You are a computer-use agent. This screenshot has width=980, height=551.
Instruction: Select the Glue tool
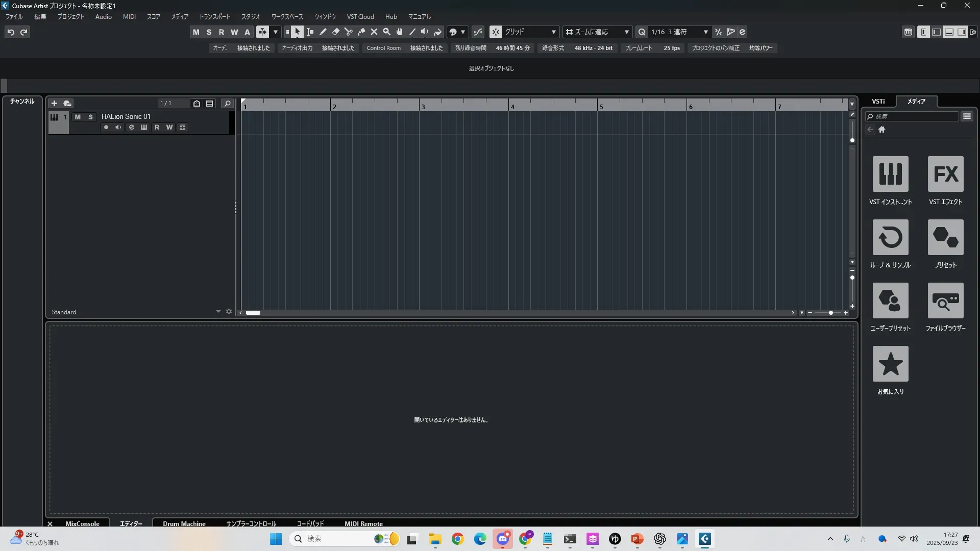coord(361,32)
